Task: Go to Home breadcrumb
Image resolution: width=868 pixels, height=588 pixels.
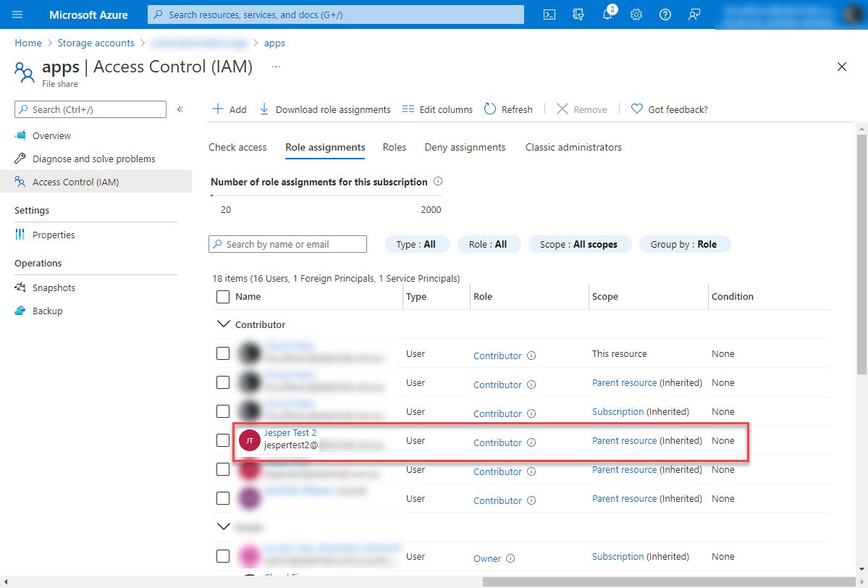Action: (x=28, y=43)
